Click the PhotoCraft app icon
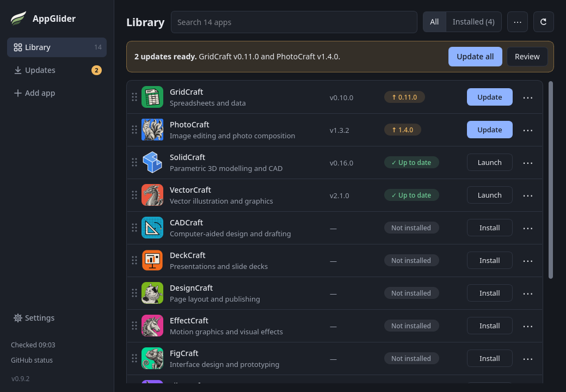Screen dimensions: 566x392 [x=152, y=130]
